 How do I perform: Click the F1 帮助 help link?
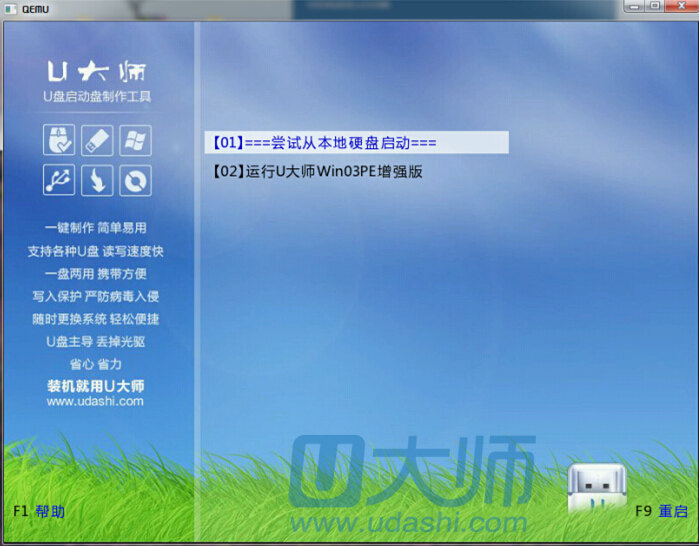click(x=39, y=511)
